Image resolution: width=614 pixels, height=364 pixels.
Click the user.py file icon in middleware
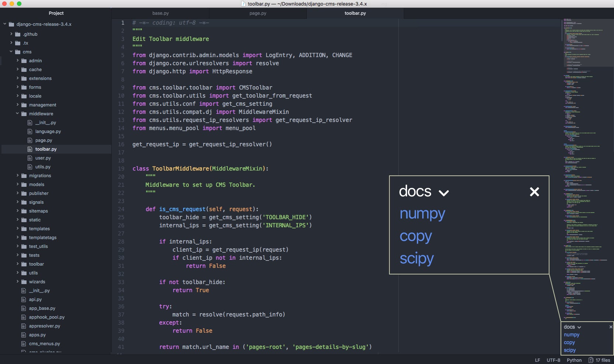click(30, 158)
